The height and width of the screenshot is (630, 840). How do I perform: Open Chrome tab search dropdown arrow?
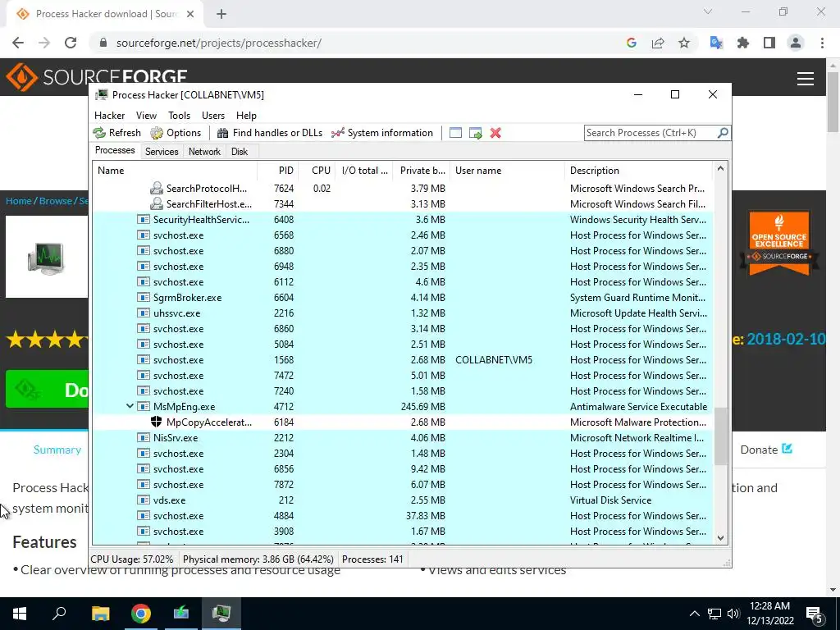[708, 11]
